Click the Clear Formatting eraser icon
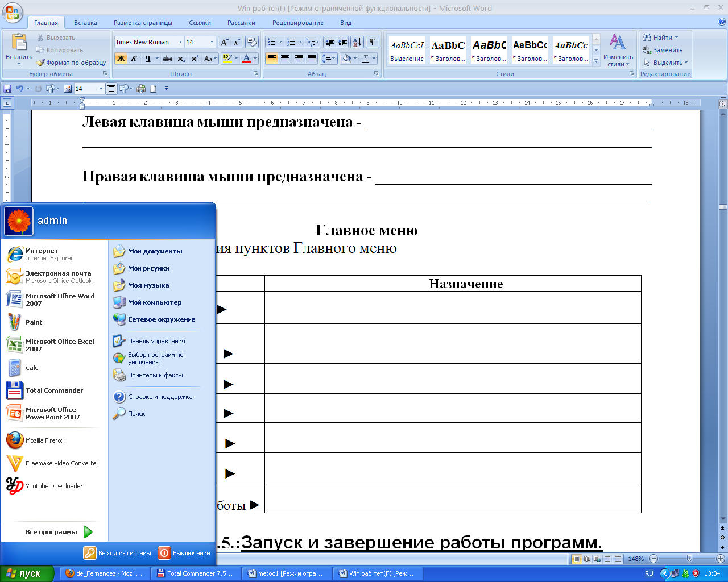728x582 pixels. coord(252,43)
